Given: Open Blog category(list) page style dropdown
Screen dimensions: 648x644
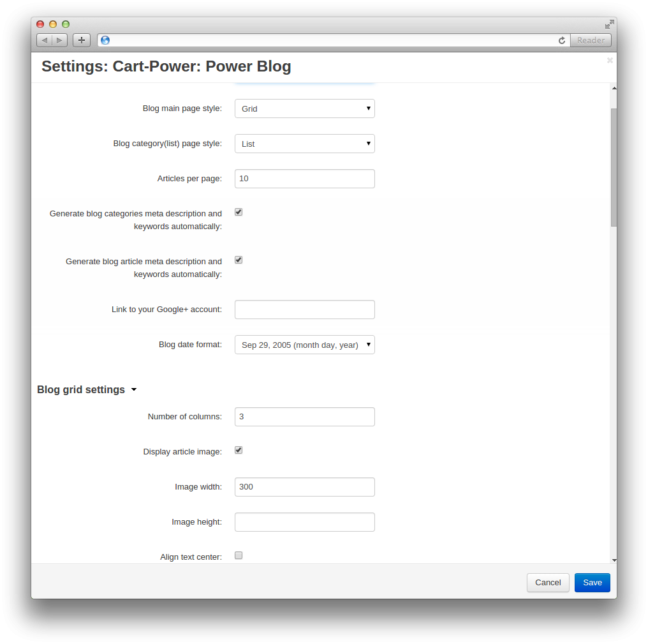Looking at the screenshot, I should coord(305,144).
